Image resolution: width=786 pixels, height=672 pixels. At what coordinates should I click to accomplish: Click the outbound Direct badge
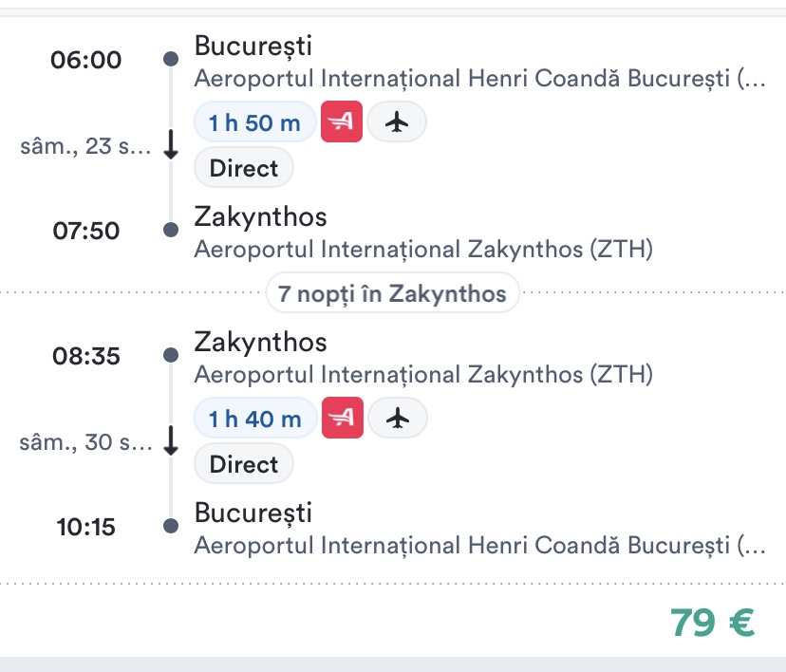(244, 169)
